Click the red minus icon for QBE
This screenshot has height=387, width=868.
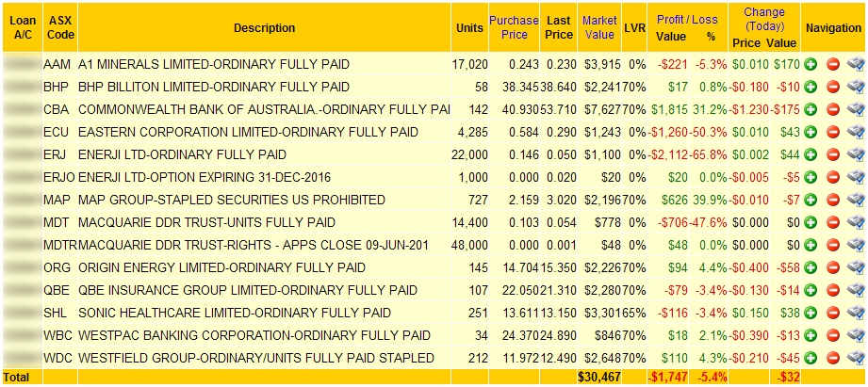(833, 290)
